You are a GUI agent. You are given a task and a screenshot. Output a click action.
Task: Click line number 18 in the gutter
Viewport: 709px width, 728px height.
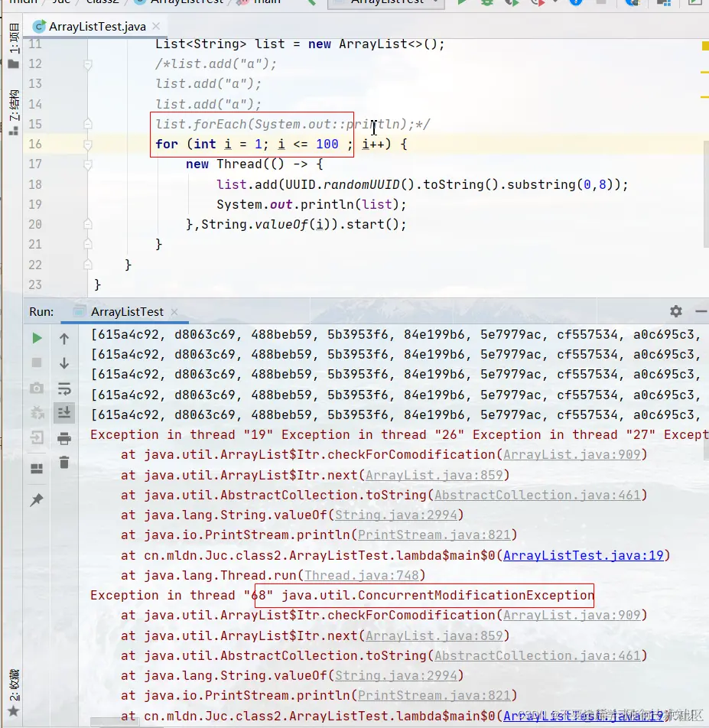[x=35, y=184]
